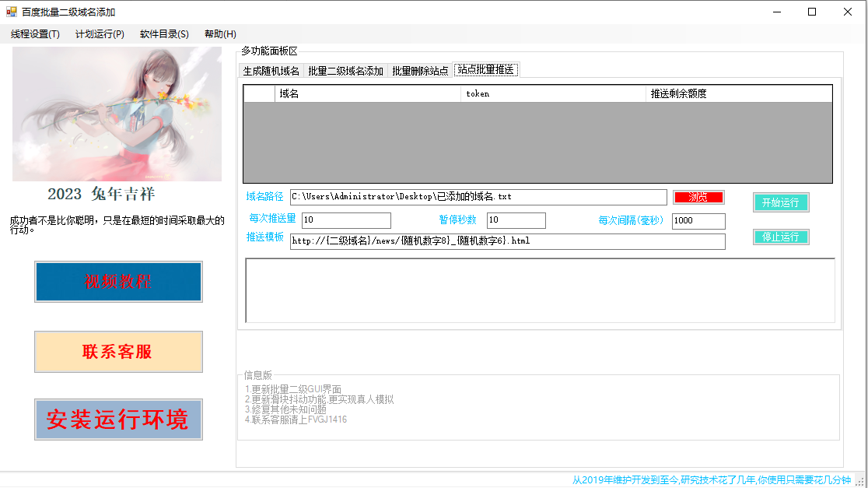Click the 视频教程 (Video Tutorial) button

[118, 281]
